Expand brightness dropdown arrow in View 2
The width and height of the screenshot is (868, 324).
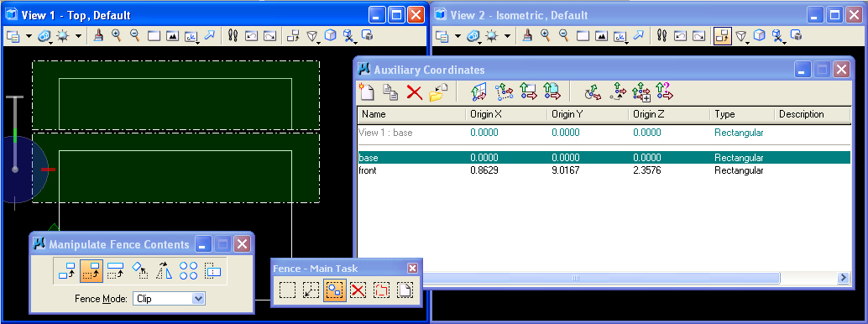pyautogui.click(x=508, y=37)
